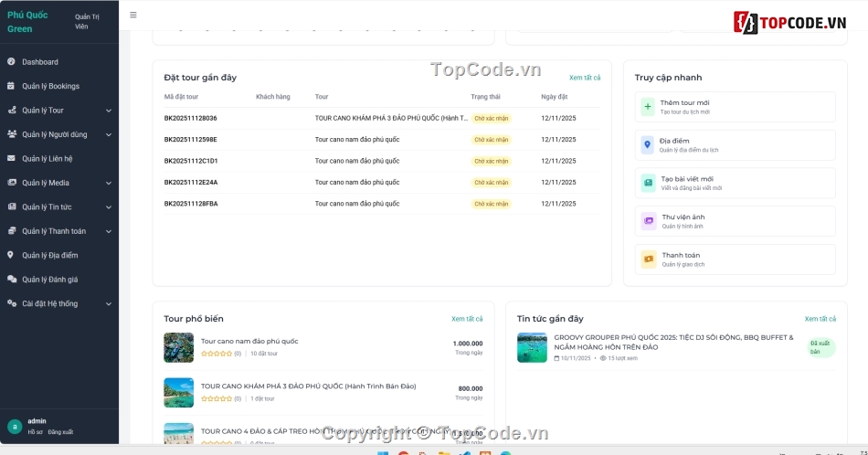Viewport: 868px width, 455px height.
Task: Open booking BK202511128036 row
Action: tap(191, 118)
